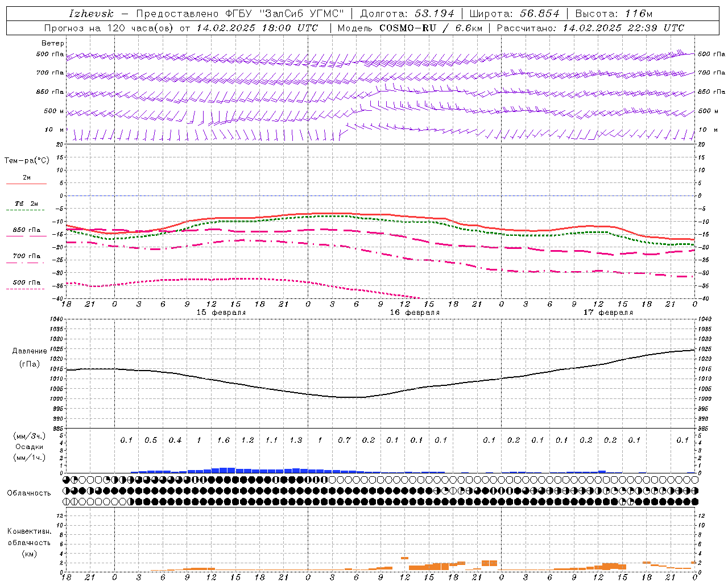Click the "Высота: 116м" elevation value
Image resolution: width=728 pixels, height=582 pixels.
[x=614, y=14]
